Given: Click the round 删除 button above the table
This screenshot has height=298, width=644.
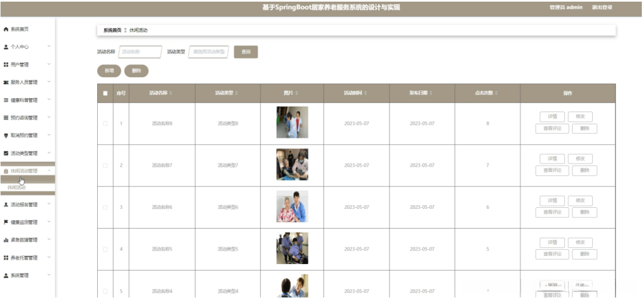Looking at the screenshot, I should click(137, 71).
